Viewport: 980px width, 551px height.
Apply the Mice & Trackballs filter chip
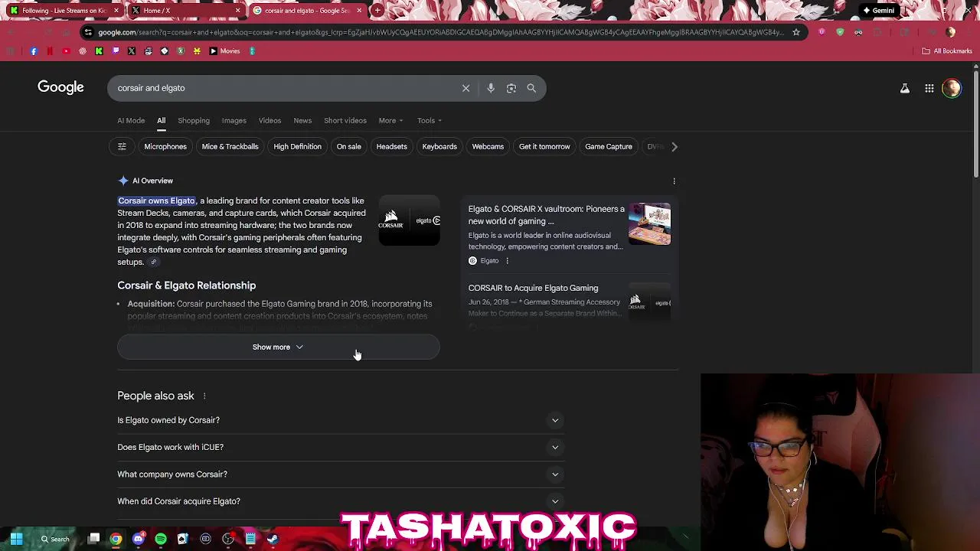tap(230, 146)
